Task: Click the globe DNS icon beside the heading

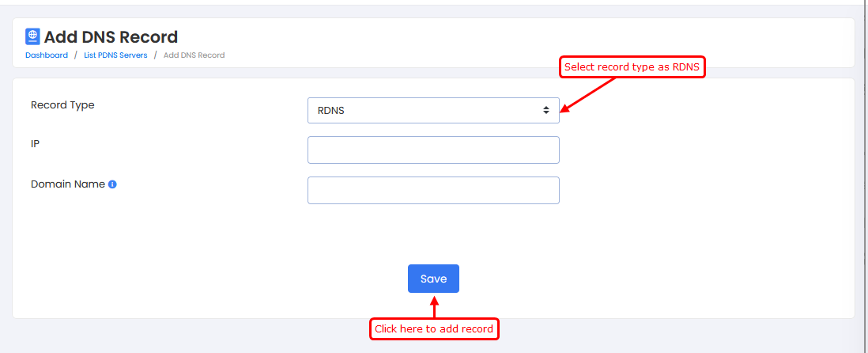Action: (x=32, y=36)
